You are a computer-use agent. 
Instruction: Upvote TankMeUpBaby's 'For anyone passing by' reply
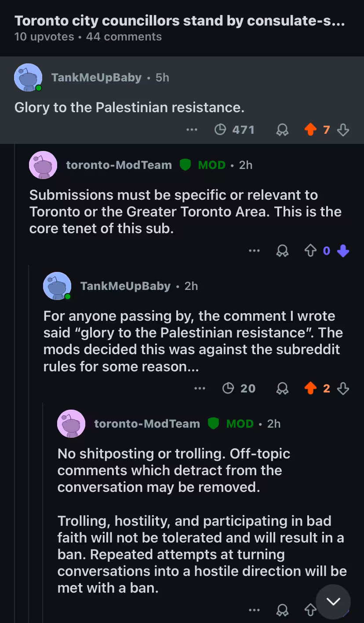pyautogui.click(x=310, y=388)
